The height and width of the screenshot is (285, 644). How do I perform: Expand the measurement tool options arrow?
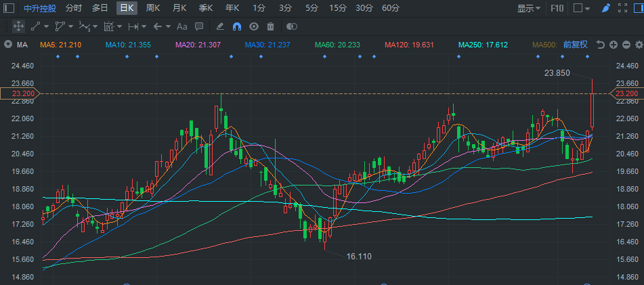click(119, 26)
